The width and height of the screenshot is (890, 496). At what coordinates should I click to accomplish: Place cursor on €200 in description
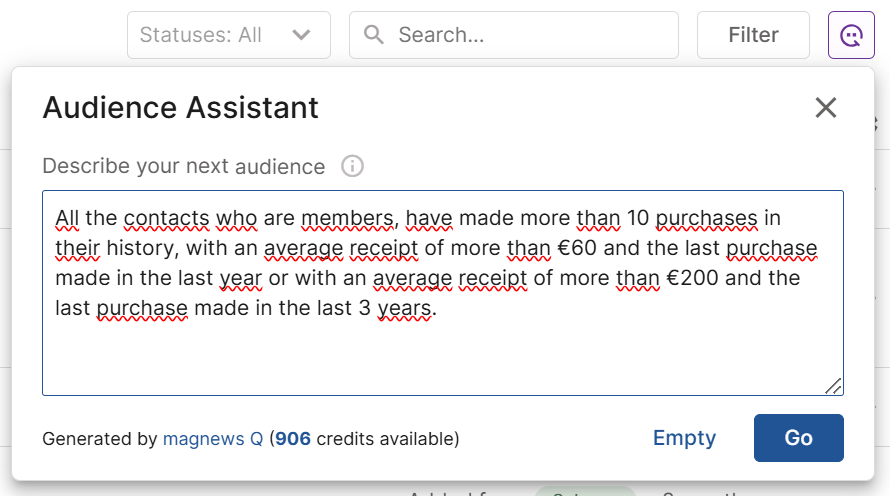(685, 278)
